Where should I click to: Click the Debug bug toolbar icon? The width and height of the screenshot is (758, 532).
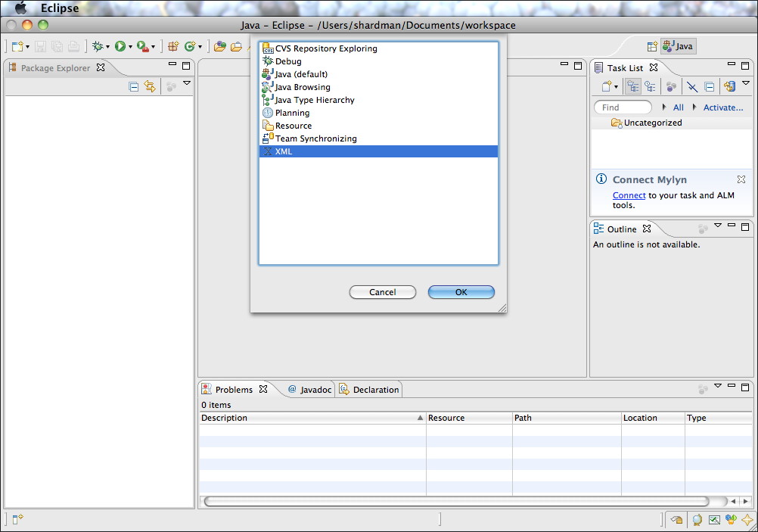(98, 46)
